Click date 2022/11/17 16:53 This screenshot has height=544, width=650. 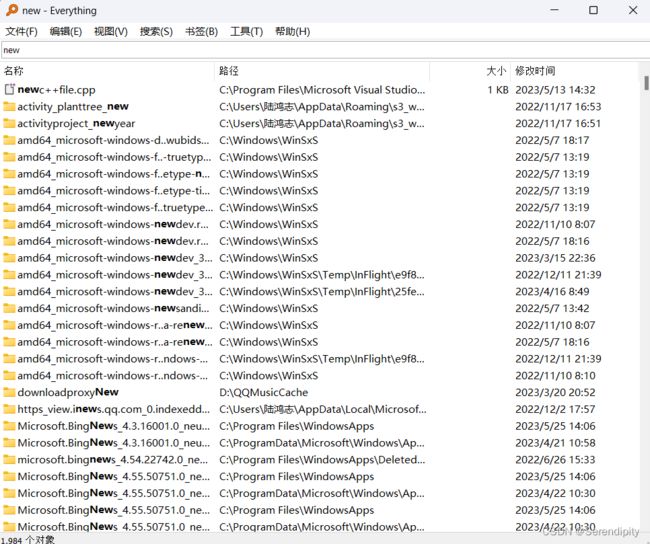pos(558,107)
